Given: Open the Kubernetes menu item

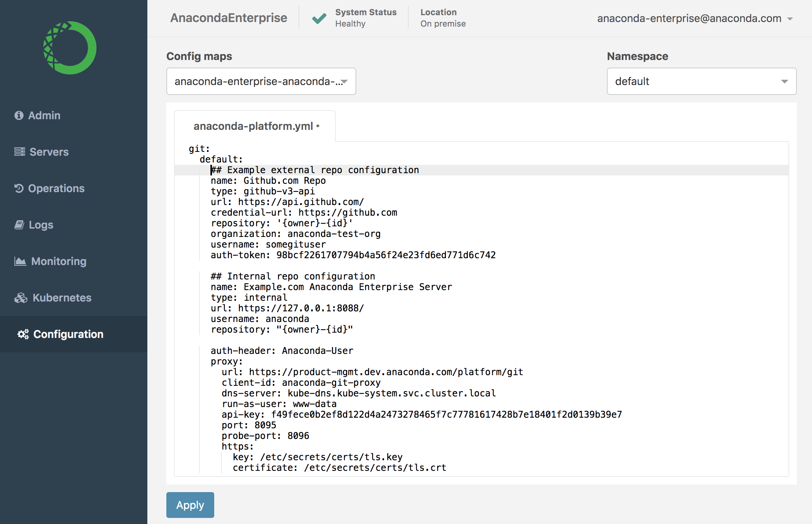Looking at the screenshot, I should click(62, 298).
